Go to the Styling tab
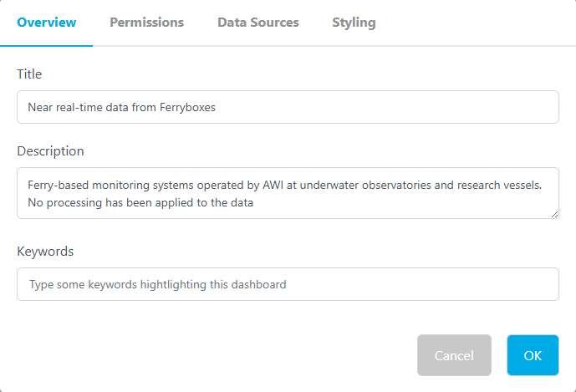This screenshot has width=576, height=392. point(353,23)
